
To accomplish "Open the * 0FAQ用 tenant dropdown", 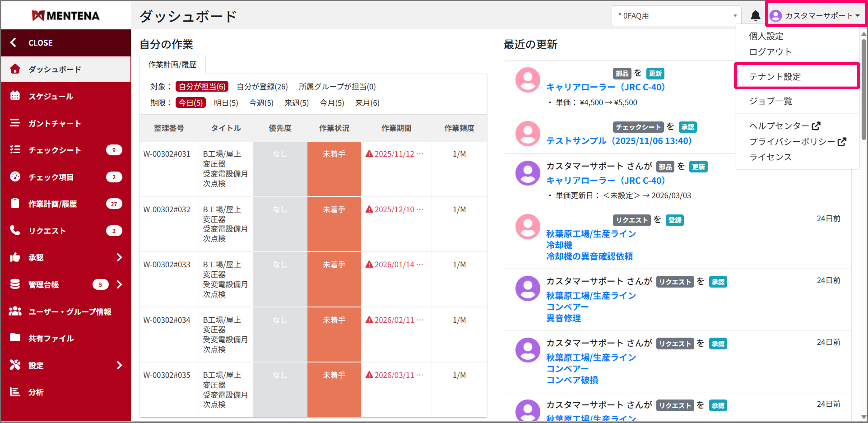I will [676, 15].
